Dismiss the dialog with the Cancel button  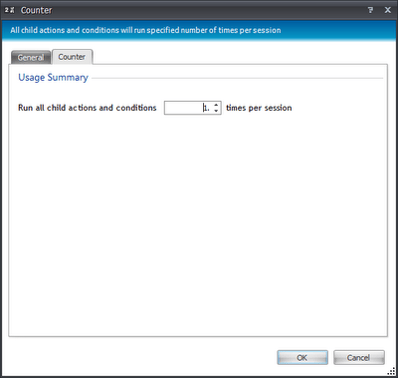[359, 358]
